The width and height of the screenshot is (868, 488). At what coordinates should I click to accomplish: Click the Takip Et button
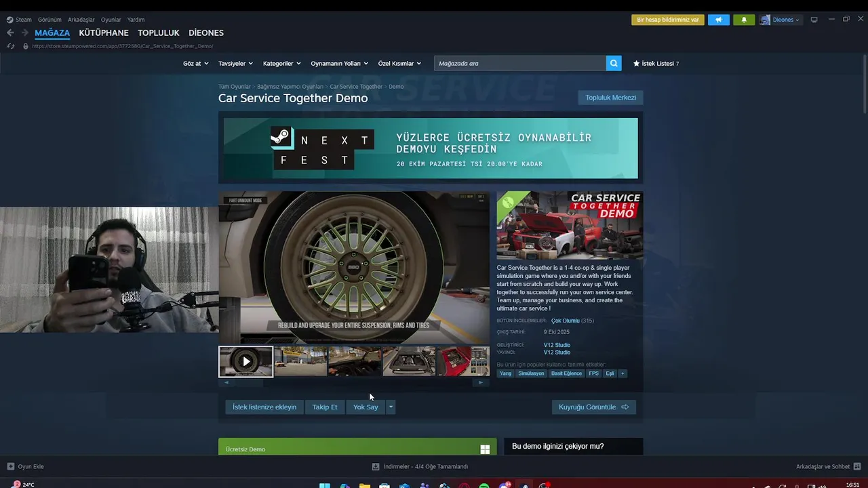pos(324,407)
